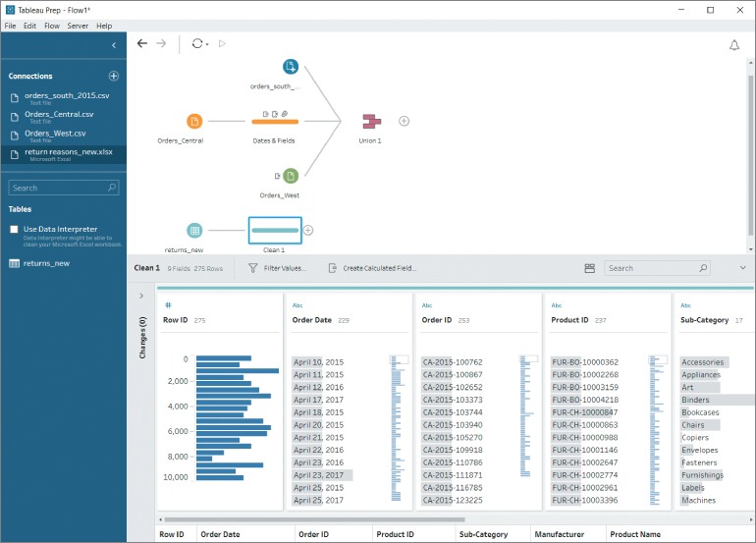
Task: Click the magnifier in the Tables search box
Action: [112, 188]
